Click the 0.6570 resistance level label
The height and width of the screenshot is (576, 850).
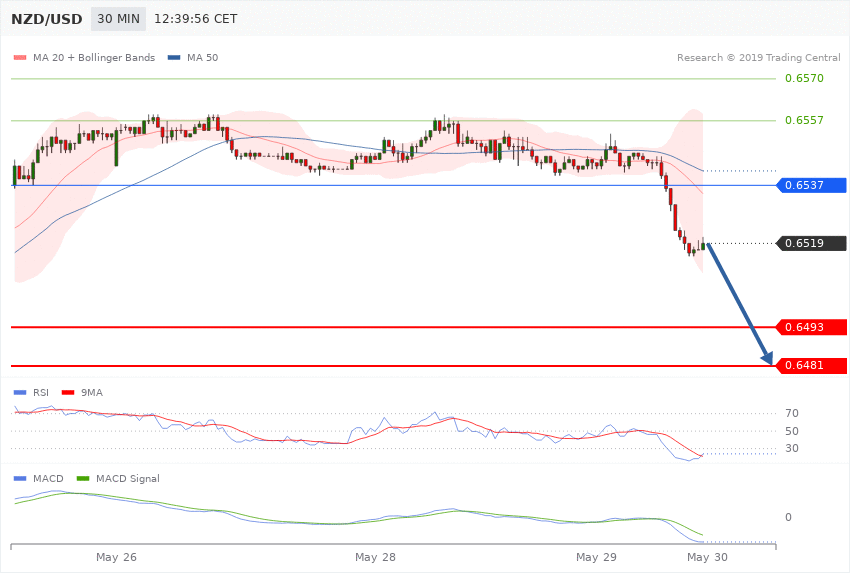804,78
